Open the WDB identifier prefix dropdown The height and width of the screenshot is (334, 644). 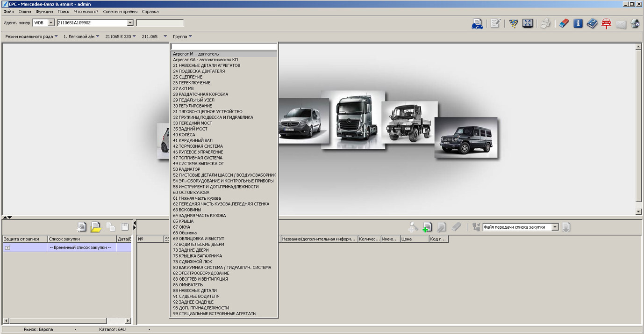(51, 23)
